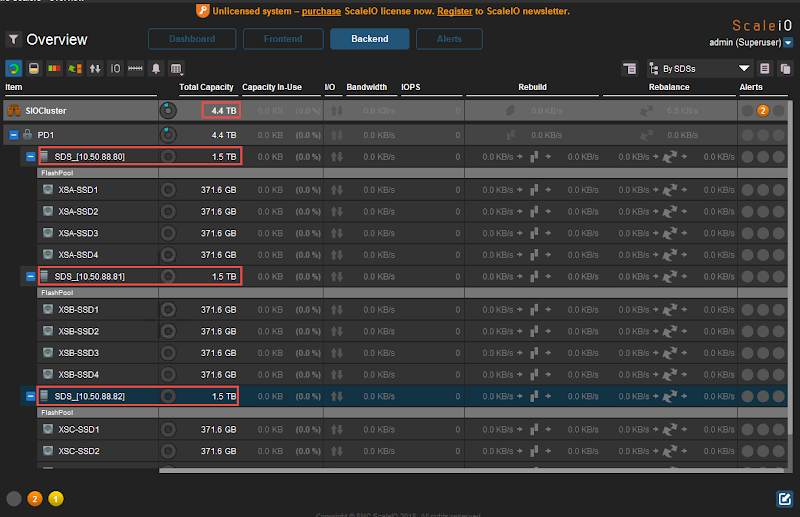Collapse the PD1 protection domain
This screenshot has height=517, width=800.
point(14,135)
